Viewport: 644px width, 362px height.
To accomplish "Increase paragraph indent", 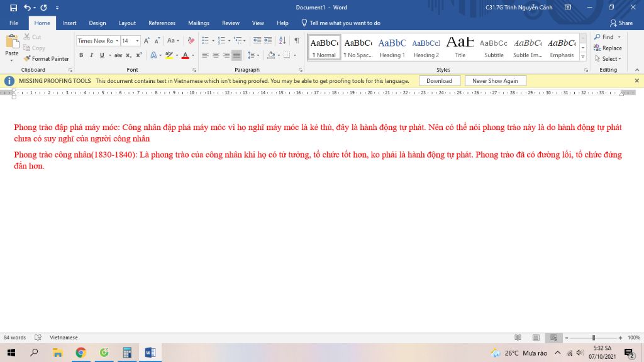I will (x=268, y=41).
